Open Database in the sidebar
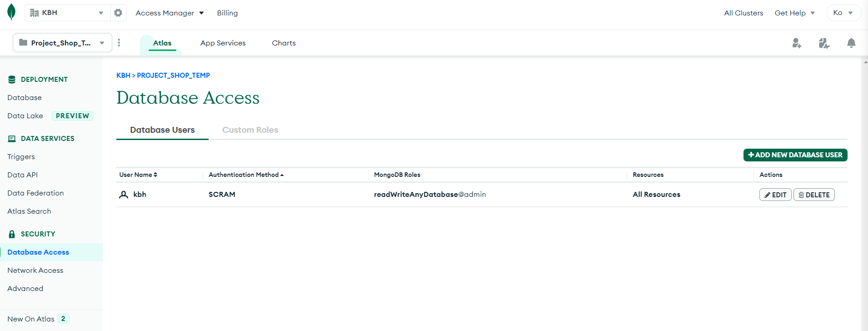Image resolution: width=868 pixels, height=331 pixels. click(x=25, y=97)
